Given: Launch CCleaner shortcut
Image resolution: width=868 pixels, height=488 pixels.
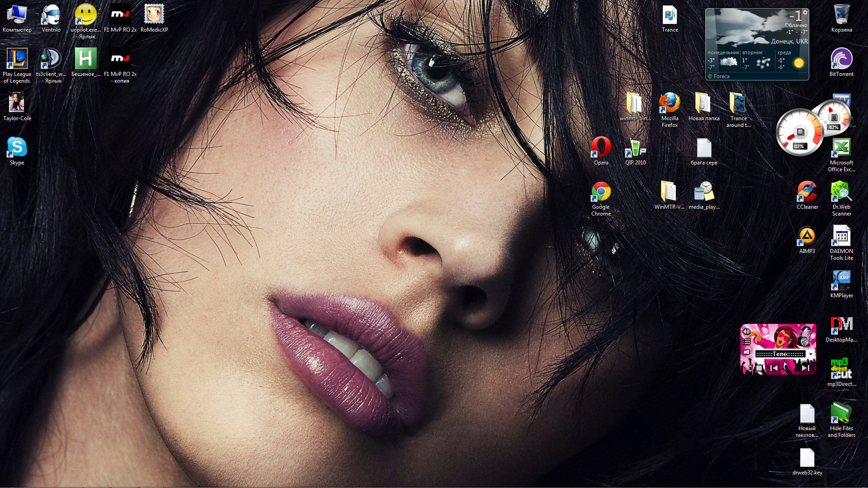Looking at the screenshot, I should point(807,196).
